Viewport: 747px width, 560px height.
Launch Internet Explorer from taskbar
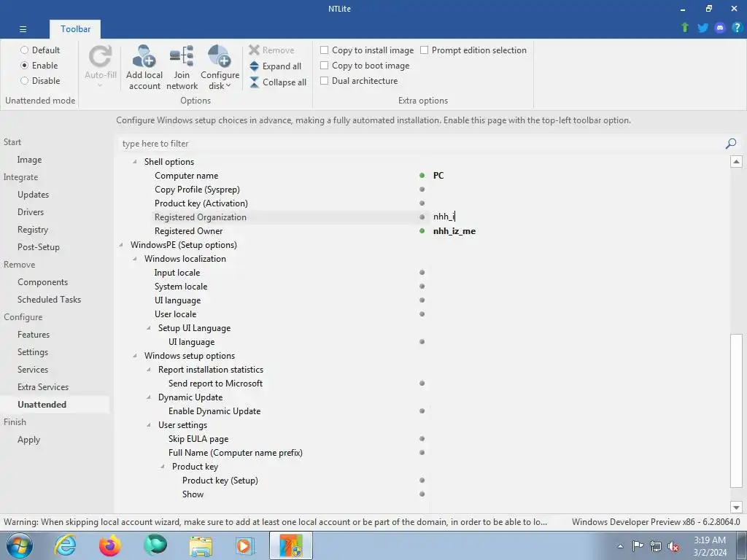(65, 545)
